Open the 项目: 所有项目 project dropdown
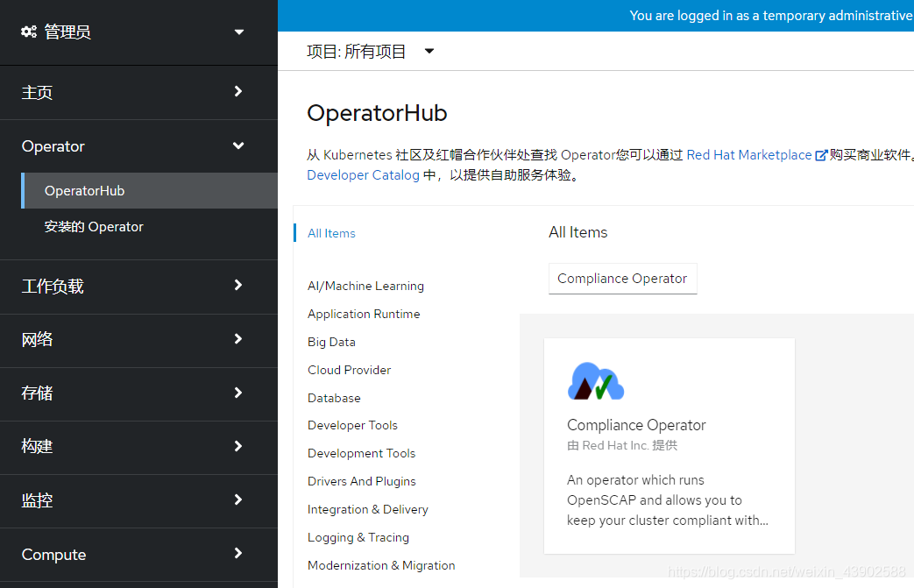The image size is (914, 588). pyautogui.click(x=371, y=52)
